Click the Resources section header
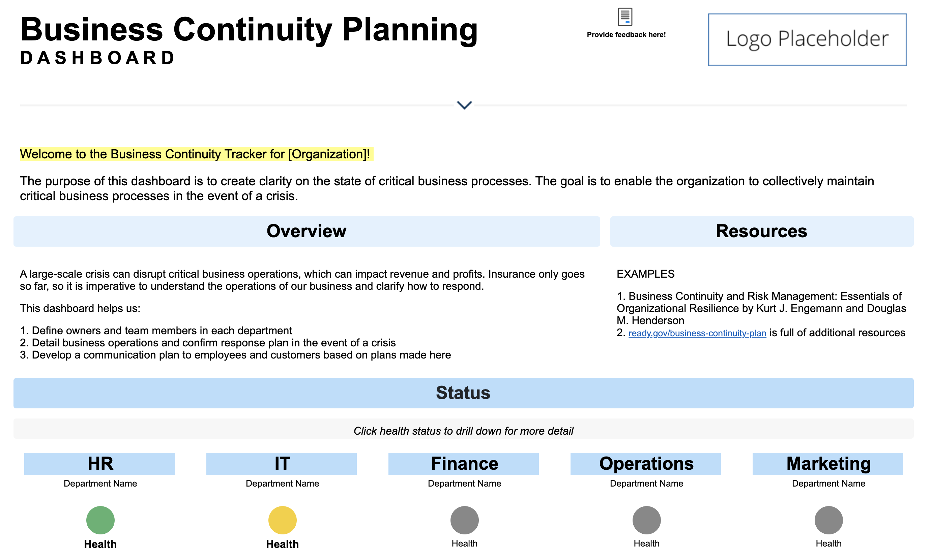This screenshot has height=560, width=932. [x=761, y=231]
